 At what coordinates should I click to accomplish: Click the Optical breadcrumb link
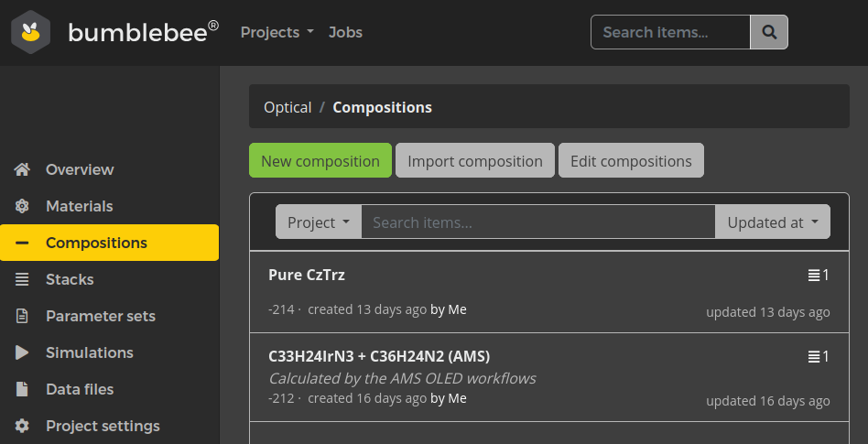coord(288,107)
